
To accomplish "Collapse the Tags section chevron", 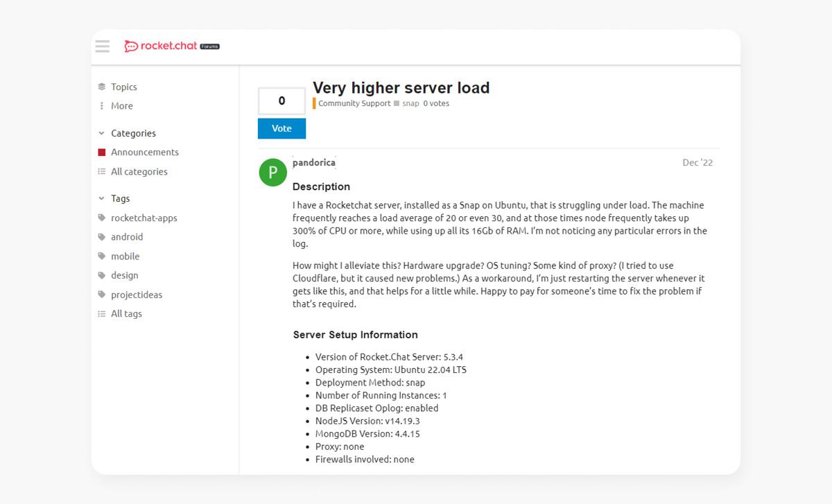I will (x=102, y=198).
